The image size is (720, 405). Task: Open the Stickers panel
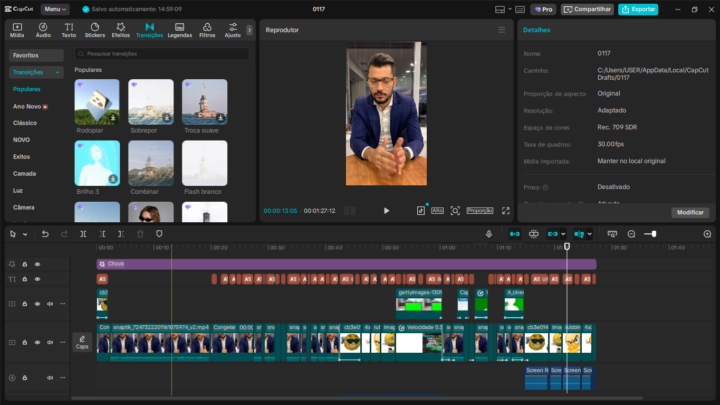point(94,30)
